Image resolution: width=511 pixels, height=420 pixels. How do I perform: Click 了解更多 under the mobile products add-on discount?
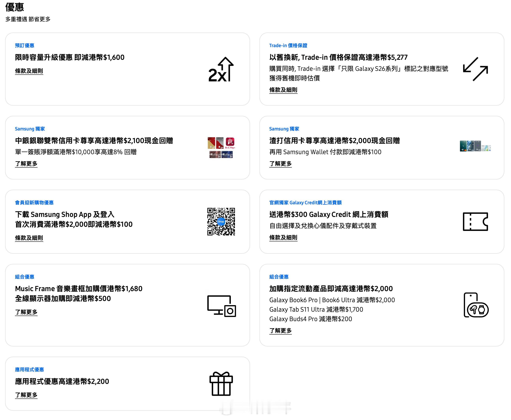[280, 331]
